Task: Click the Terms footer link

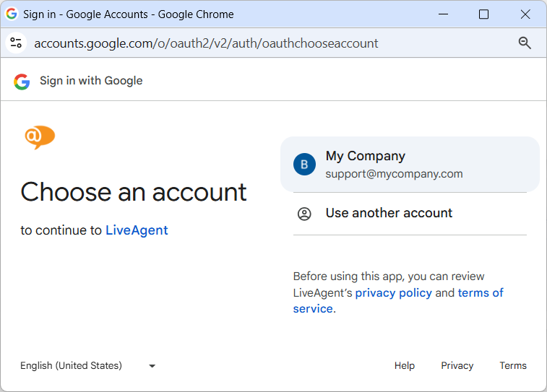Action: [512, 366]
